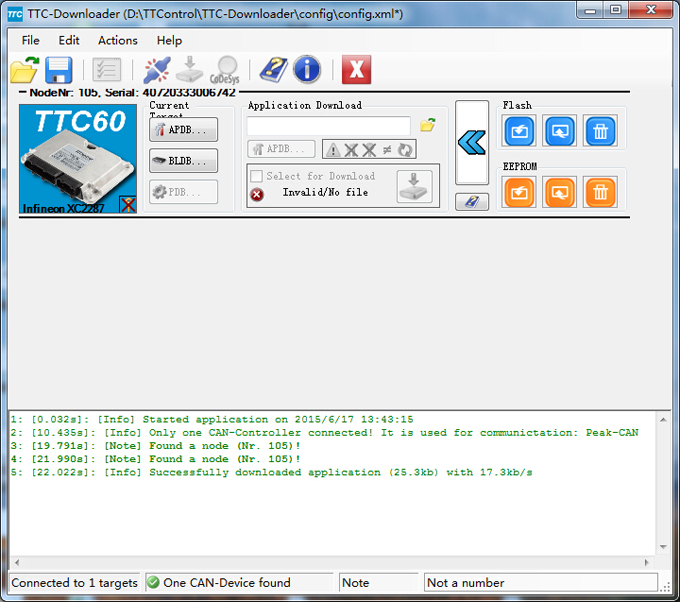Open configuration file with folder icon

(23, 70)
